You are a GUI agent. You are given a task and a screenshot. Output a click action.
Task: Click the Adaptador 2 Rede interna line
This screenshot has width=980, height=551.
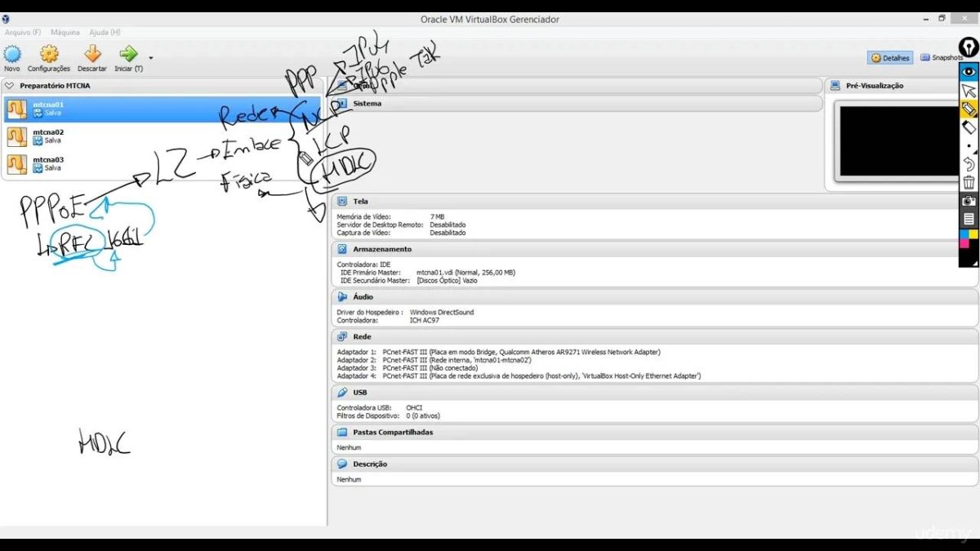(x=434, y=360)
